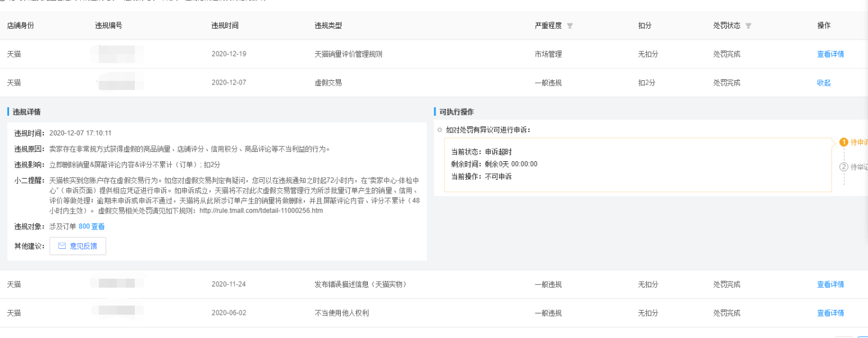
Task: Open the 严重程度 column filter icon
Action: coord(570,26)
